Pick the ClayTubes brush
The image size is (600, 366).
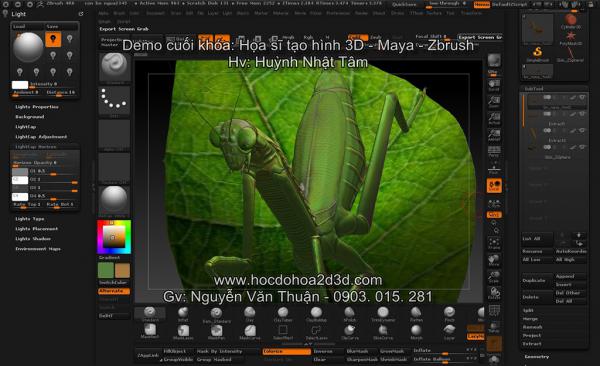pyautogui.click(x=283, y=314)
